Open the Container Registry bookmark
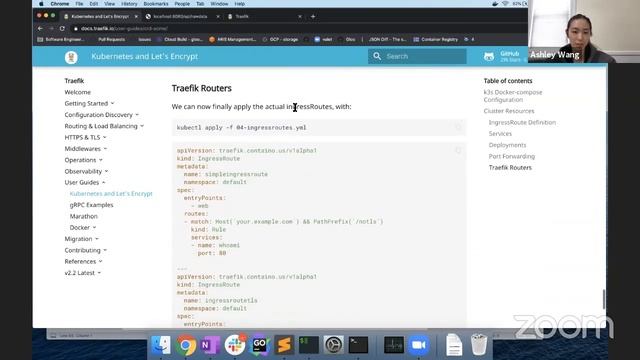 point(436,40)
